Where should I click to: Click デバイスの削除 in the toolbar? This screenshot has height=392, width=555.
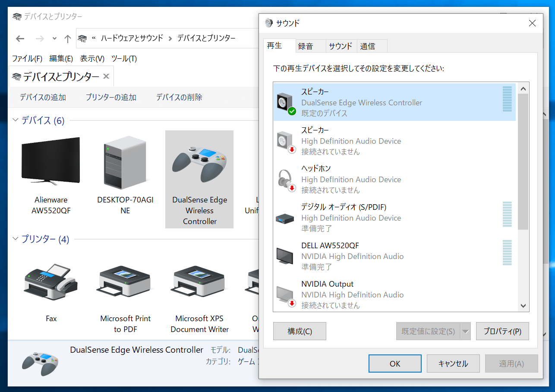point(179,97)
